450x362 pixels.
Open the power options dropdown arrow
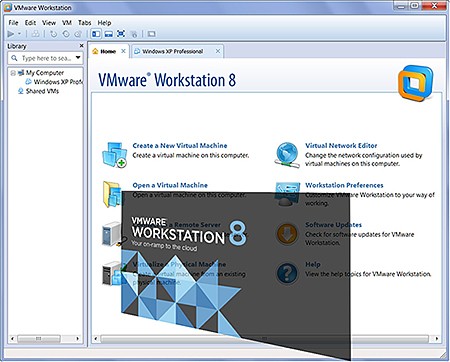(x=19, y=34)
